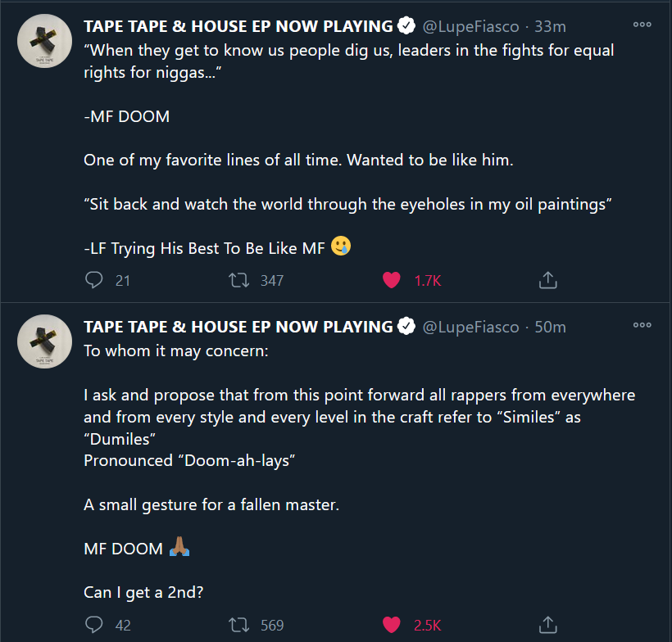The image size is (672, 642).
Task: Open more options on the bottom tweet
Action: pyautogui.click(x=642, y=325)
